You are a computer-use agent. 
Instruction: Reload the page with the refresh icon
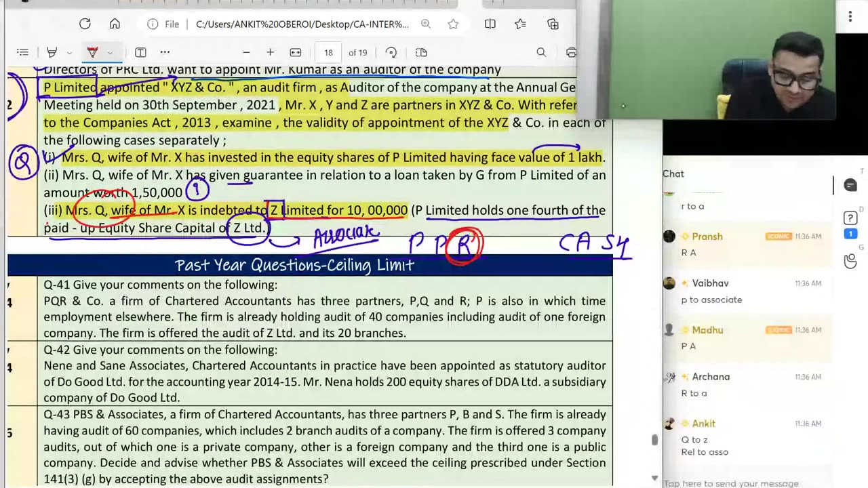tap(85, 24)
